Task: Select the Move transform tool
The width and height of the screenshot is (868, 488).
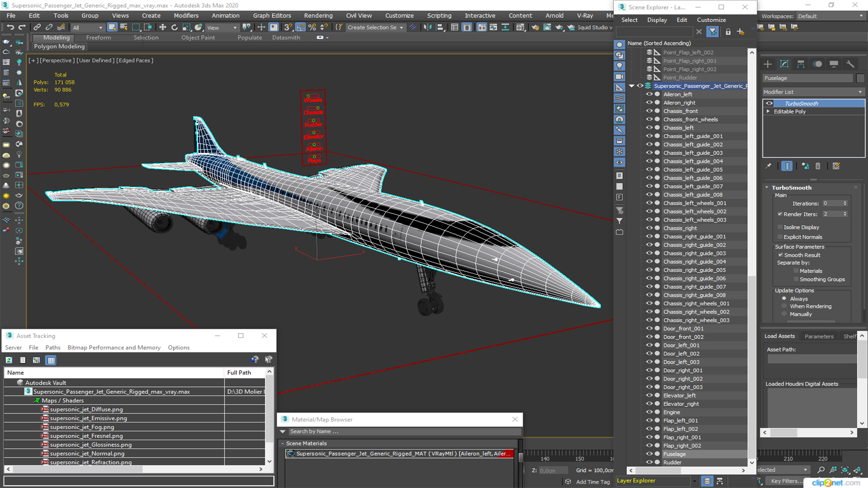Action: 163,28
